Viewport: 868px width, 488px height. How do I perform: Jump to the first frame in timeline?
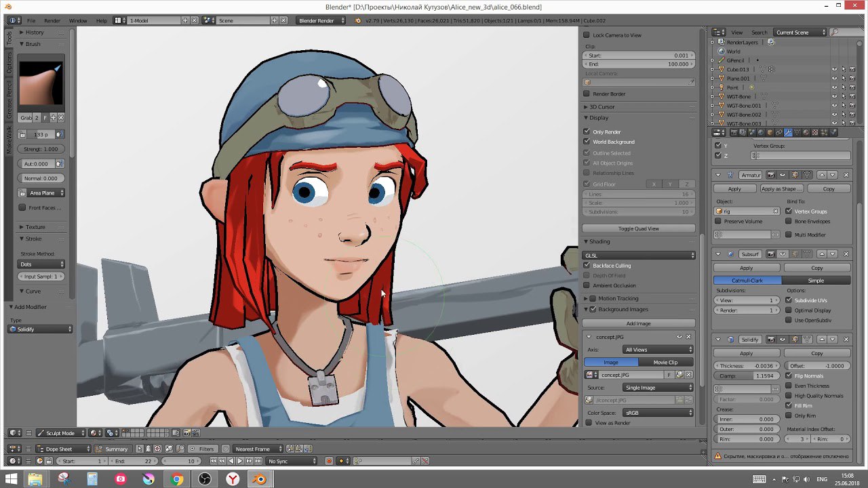[x=213, y=461]
